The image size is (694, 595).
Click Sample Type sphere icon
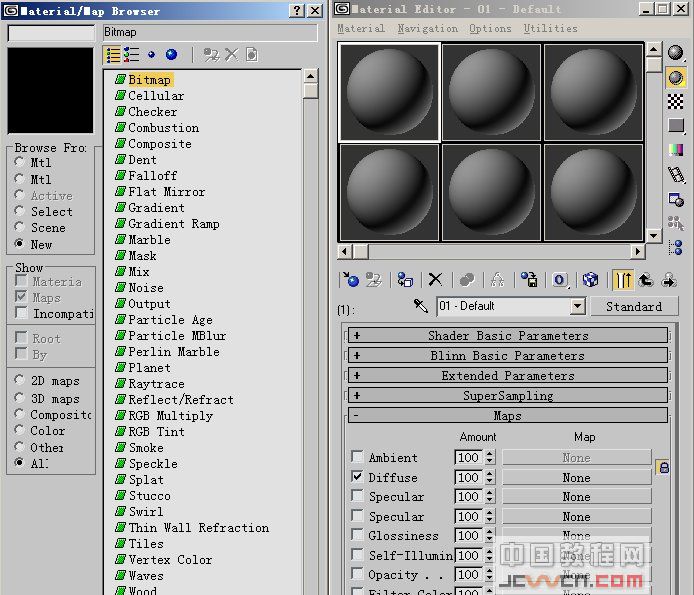coord(675,53)
